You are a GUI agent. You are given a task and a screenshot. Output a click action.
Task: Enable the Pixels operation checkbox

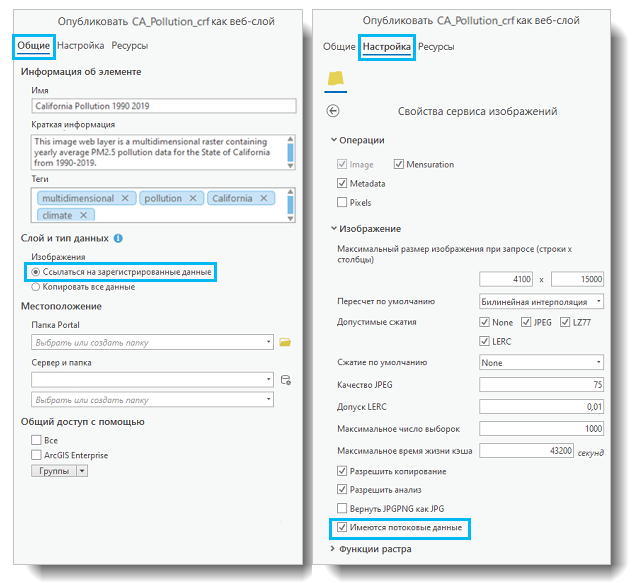342,202
